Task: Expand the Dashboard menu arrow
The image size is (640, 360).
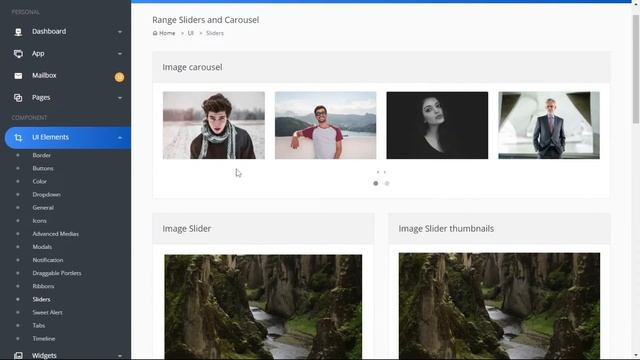Action: pos(120,32)
